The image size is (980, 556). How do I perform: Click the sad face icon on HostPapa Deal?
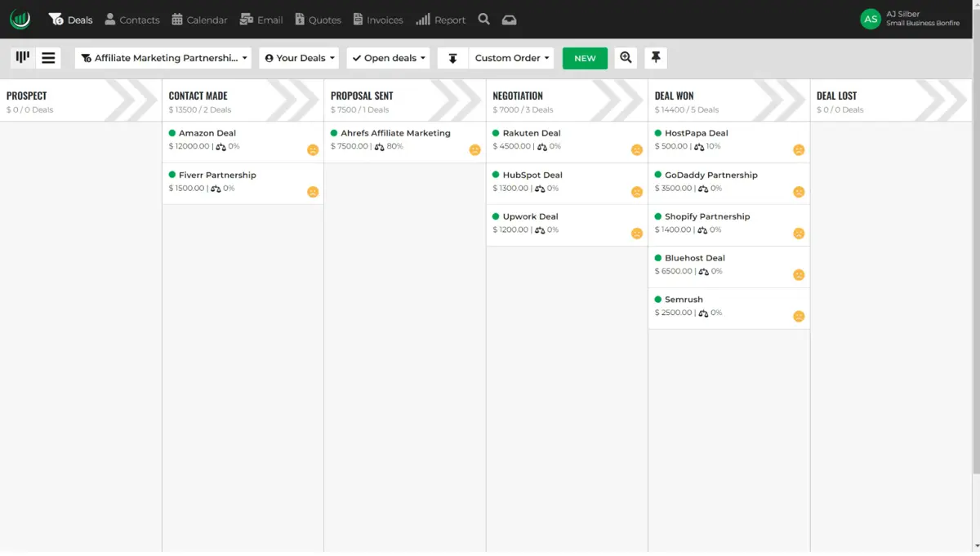799,150
